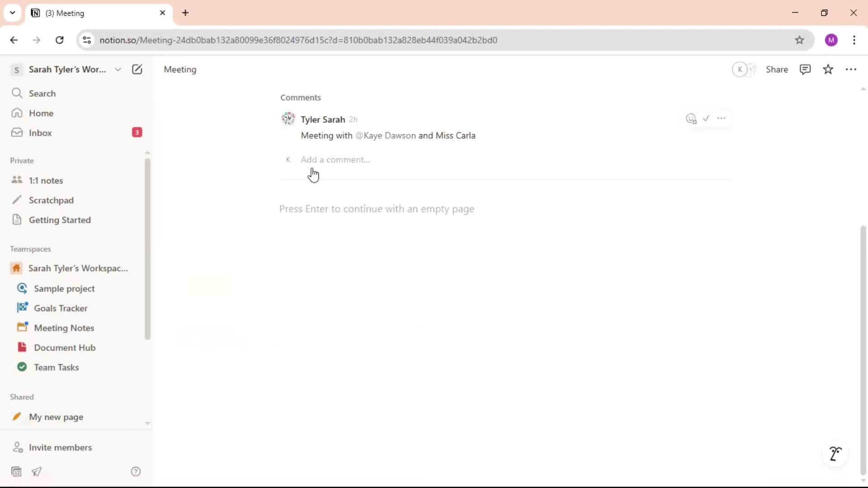Click the Comments heading label

coord(301,97)
